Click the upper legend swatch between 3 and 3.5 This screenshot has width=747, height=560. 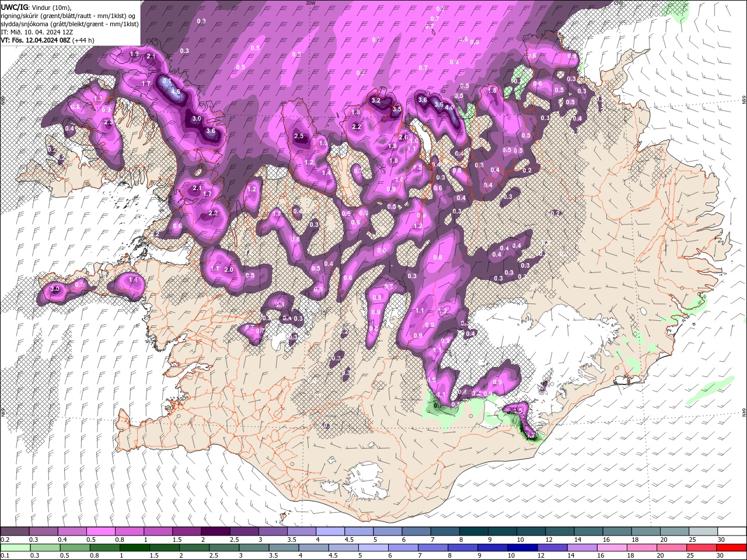point(273,531)
